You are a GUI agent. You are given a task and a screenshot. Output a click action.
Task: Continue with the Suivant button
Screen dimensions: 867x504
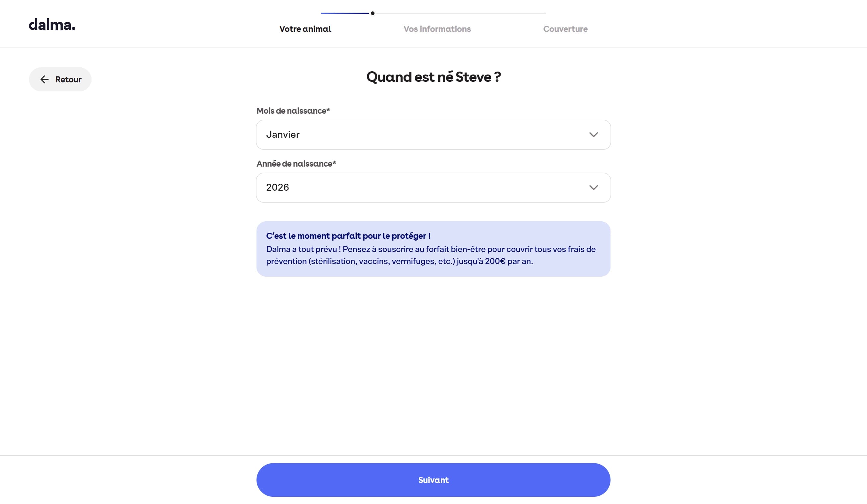pyautogui.click(x=433, y=480)
